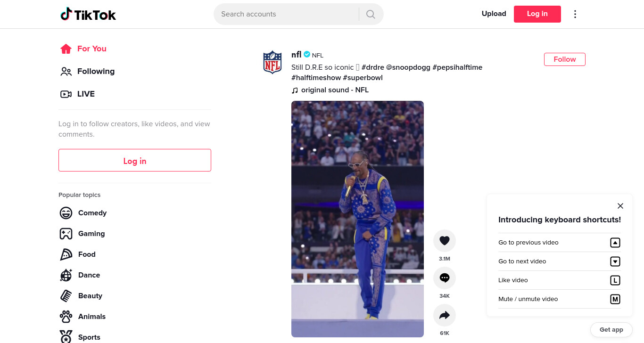Click the down arrow key icon
This screenshot has width=644, height=343.
(615, 261)
